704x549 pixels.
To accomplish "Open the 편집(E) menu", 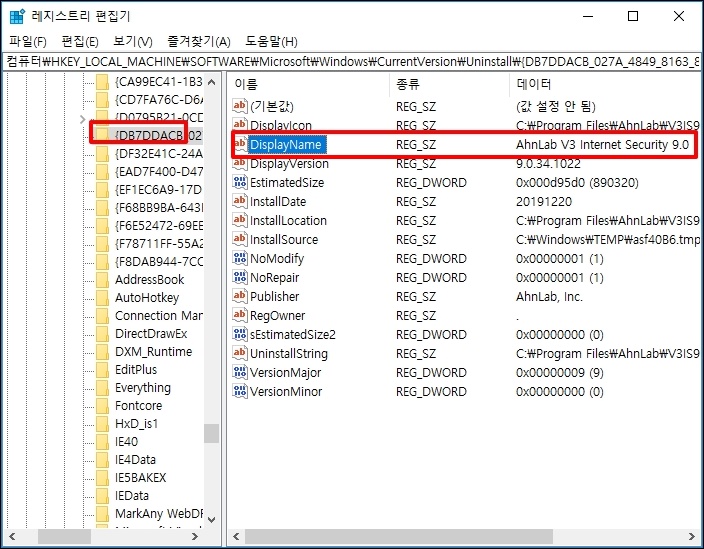I will point(80,42).
